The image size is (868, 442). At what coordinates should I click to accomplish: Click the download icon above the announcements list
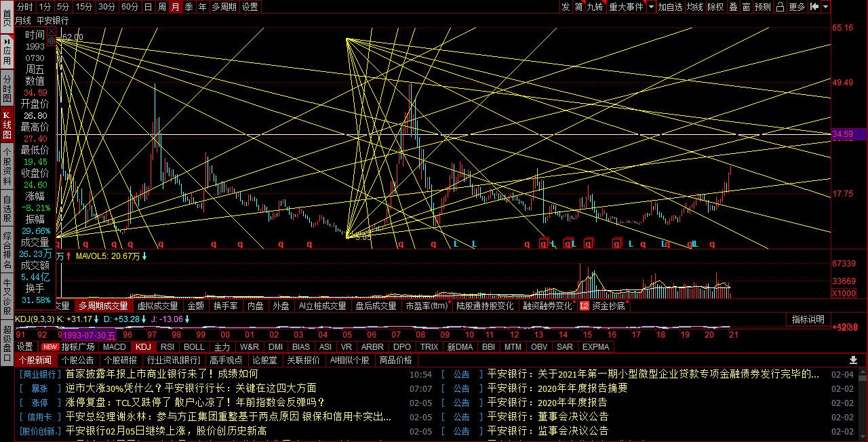coord(853,360)
